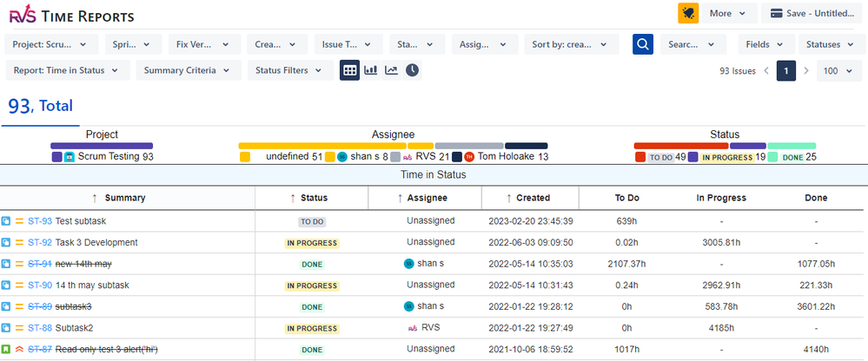Open the Status filter dropdown in toolbar
The image size is (868, 361).
pos(417,44)
